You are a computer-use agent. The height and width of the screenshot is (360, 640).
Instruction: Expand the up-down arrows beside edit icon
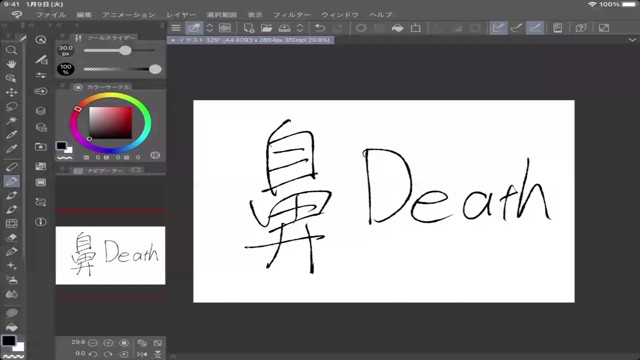click(209, 28)
